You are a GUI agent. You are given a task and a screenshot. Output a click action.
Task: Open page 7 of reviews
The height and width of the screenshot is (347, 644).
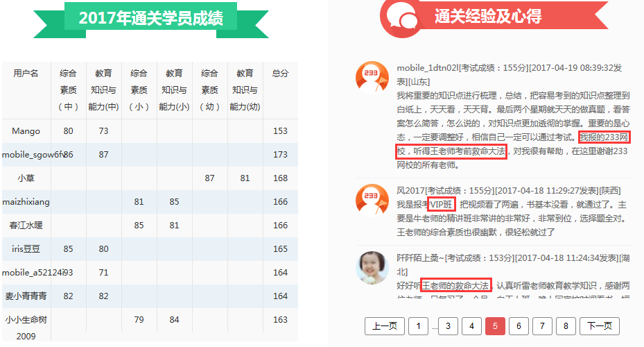[542, 326]
